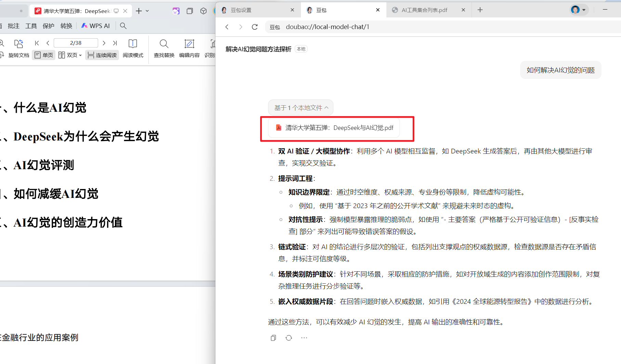Open the 清华大学第五弹 DeepSeek与AI幻觉.pdf file chip
The width and height of the screenshot is (621, 364).
click(334, 128)
